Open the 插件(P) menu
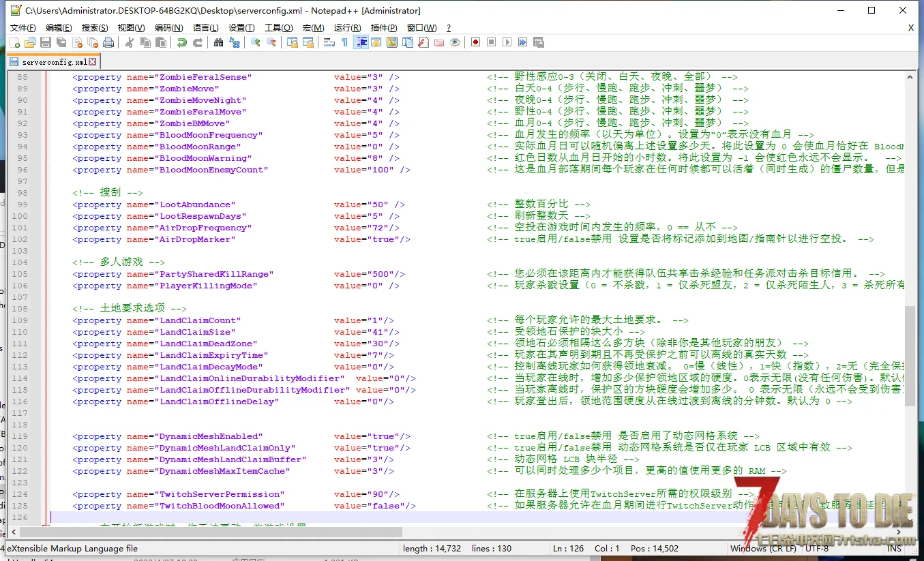 point(384,28)
